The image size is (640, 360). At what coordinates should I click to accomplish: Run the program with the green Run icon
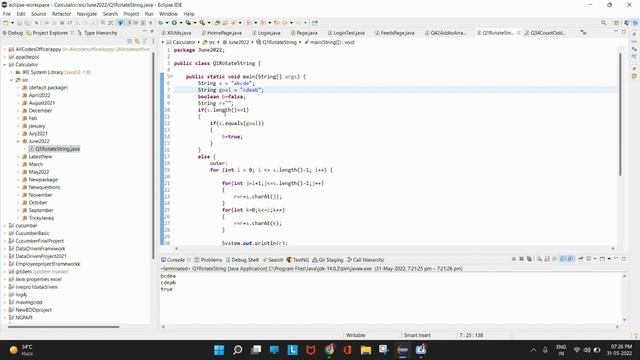[x=174, y=23]
